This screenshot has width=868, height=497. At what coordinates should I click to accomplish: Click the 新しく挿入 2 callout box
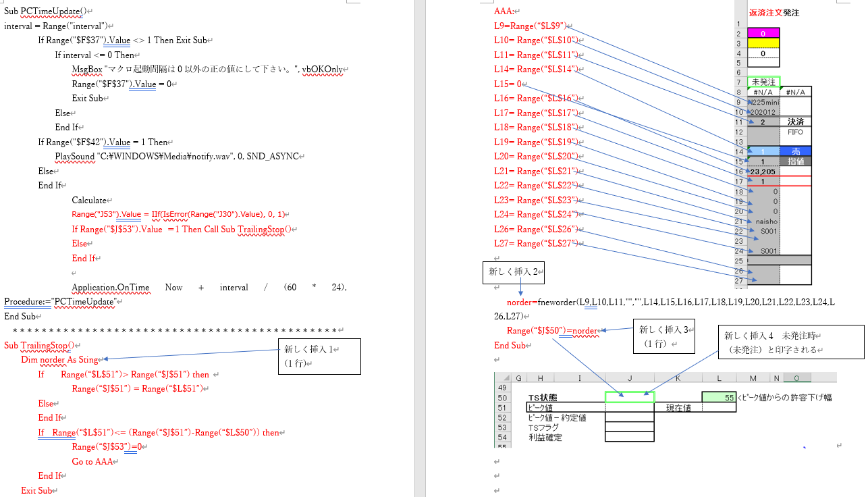(x=515, y=272)
